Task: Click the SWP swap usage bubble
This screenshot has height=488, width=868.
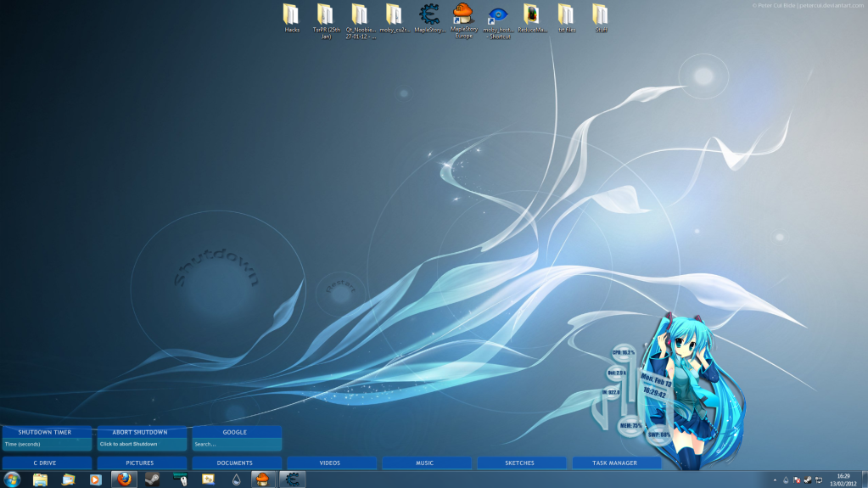Action: 658,435
